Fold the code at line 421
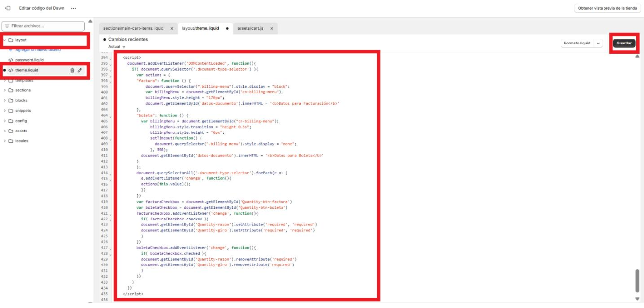 coord(111,214)
